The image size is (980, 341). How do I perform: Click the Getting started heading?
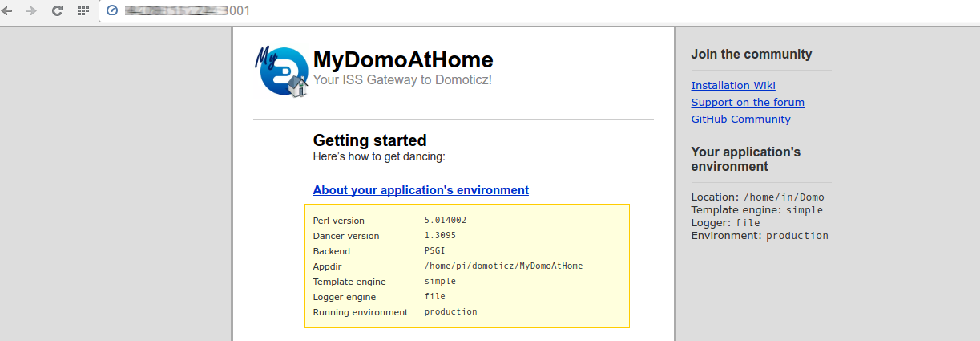[x=370, y=140]
